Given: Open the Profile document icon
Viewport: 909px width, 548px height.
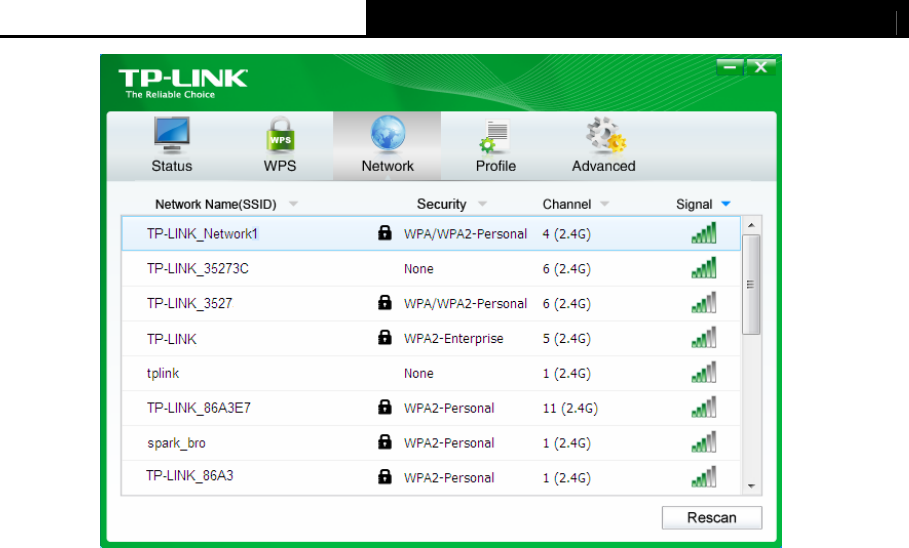Looking at the screenshot, I should click(x=495, y=136).
